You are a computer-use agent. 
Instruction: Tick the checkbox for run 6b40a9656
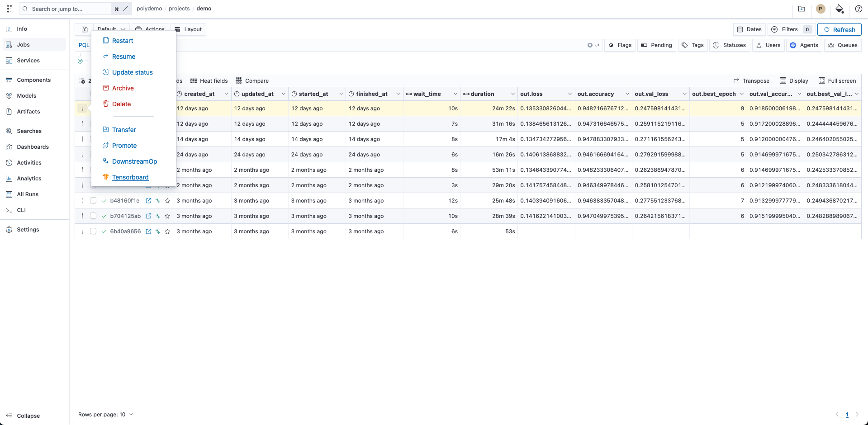coord(93,231)
